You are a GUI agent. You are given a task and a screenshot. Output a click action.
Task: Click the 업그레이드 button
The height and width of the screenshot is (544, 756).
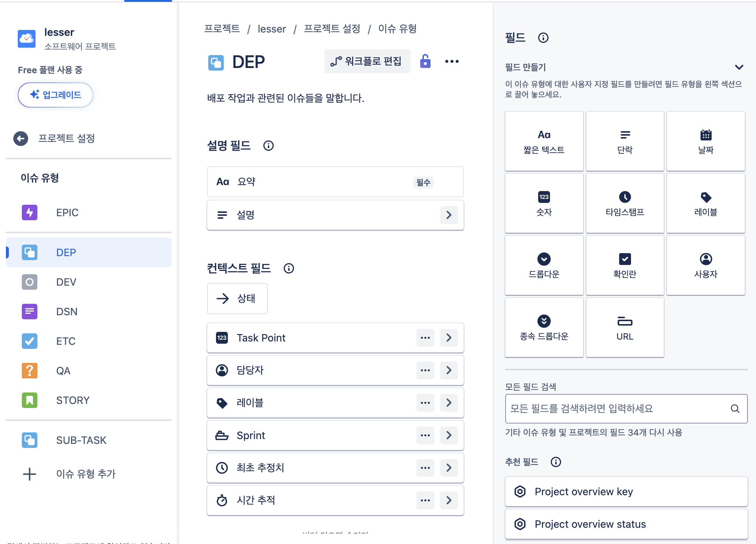(x=55, y=95)
